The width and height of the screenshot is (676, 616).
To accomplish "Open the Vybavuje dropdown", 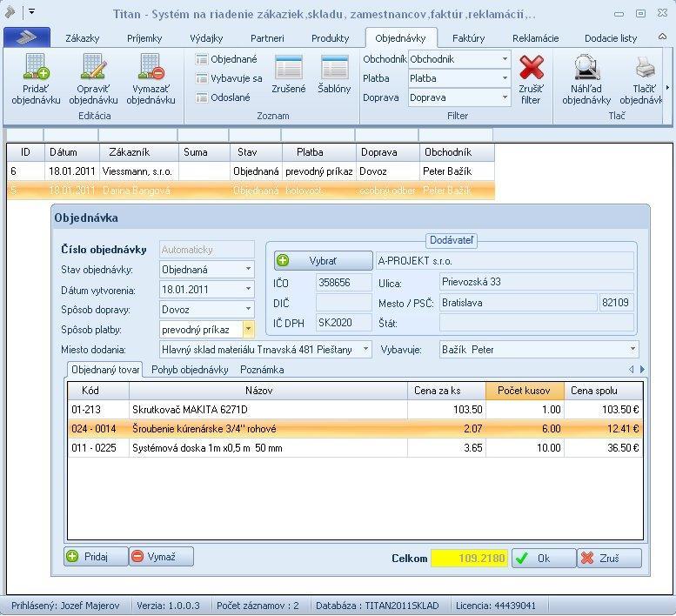I will 632,349.
